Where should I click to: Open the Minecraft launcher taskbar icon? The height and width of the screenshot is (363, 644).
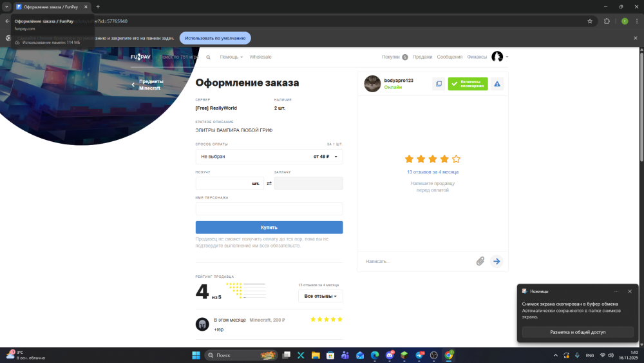[x=404, y=355]
